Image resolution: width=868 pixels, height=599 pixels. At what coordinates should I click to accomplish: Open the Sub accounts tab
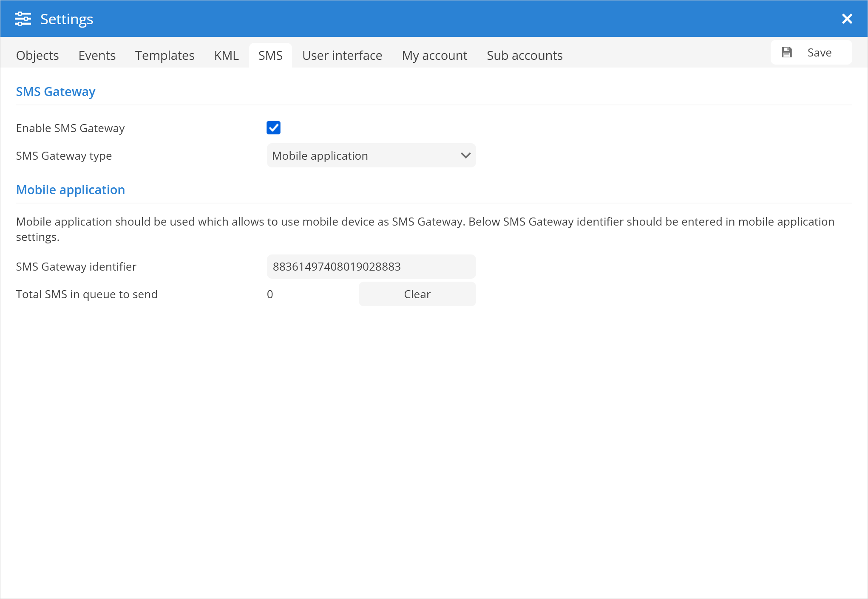click(525, 56)
